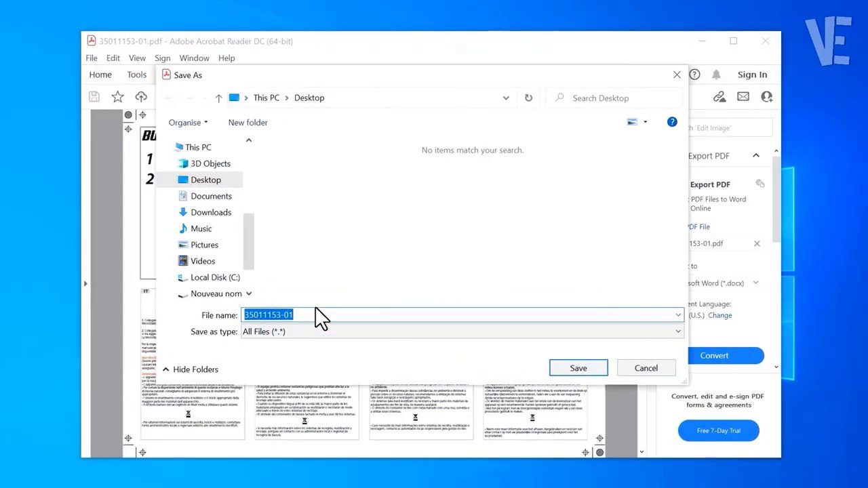868x488 pixels.
Task: Open the File menu in Acrobat
Action: (x=92, y=58)
